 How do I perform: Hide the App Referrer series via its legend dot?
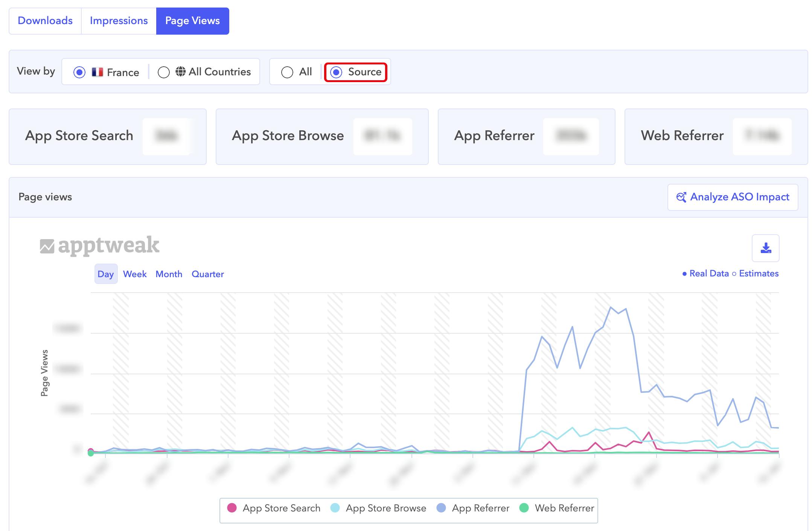[x=441, y=508]
